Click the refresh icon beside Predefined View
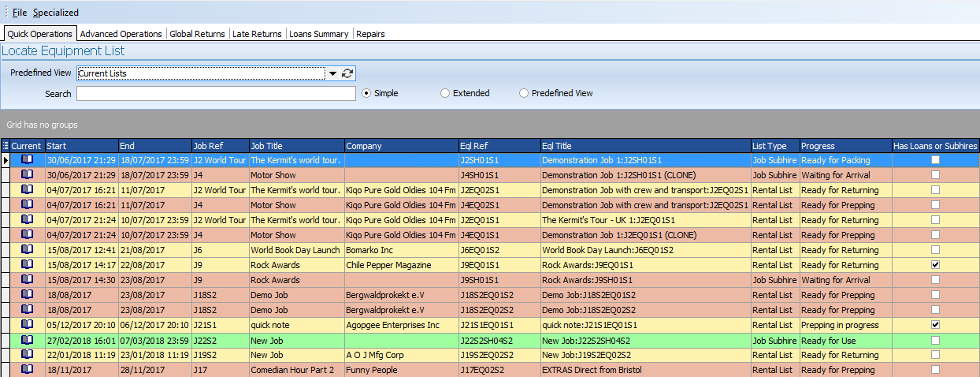 click(x=347, y=73)
